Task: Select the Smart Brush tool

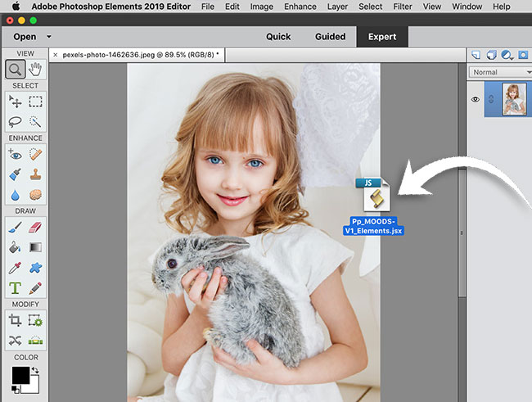Action: [16, 174]
